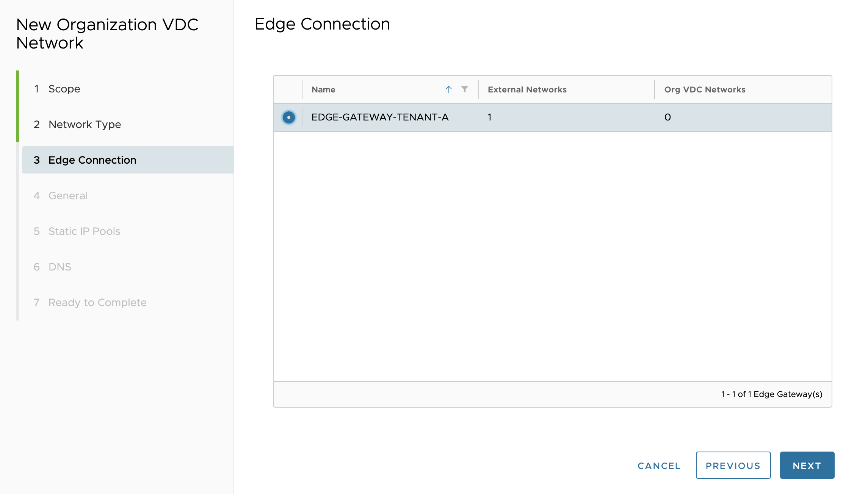The image size is (868, 494).
Task: Click the EDGE-GATEWAY-TENANT-A name cell
Action: (380, 117)
